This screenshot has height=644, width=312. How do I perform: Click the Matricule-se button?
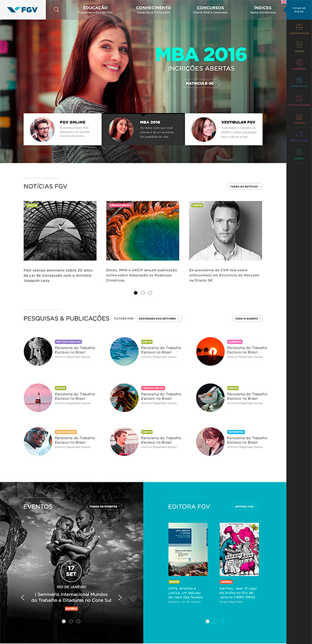[201, 84]
